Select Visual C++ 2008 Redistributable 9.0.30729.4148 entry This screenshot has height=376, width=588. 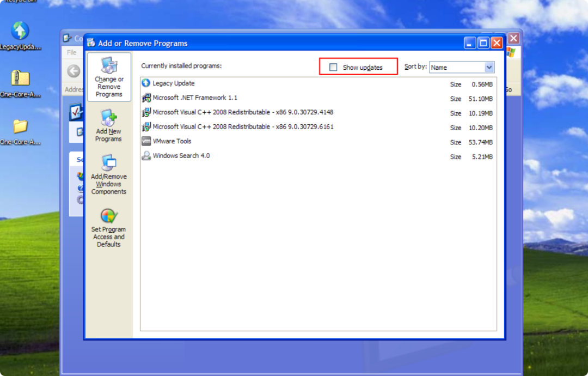(243, 112)
